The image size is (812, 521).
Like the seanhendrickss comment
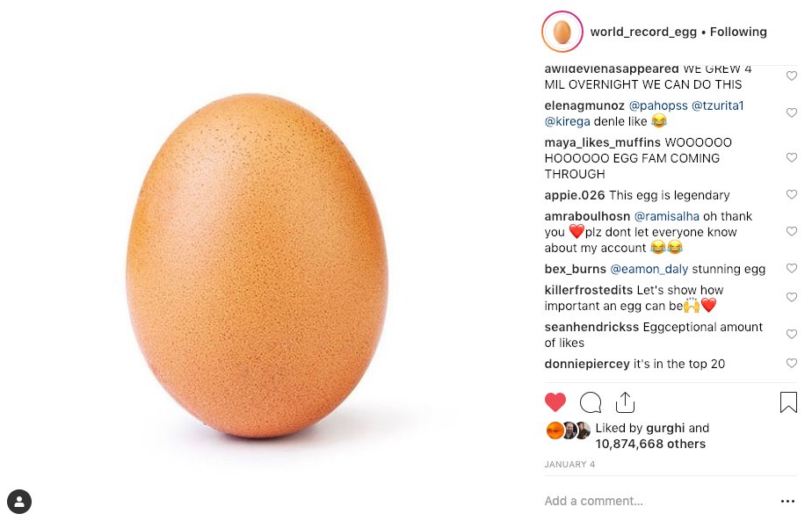(792, 335)
